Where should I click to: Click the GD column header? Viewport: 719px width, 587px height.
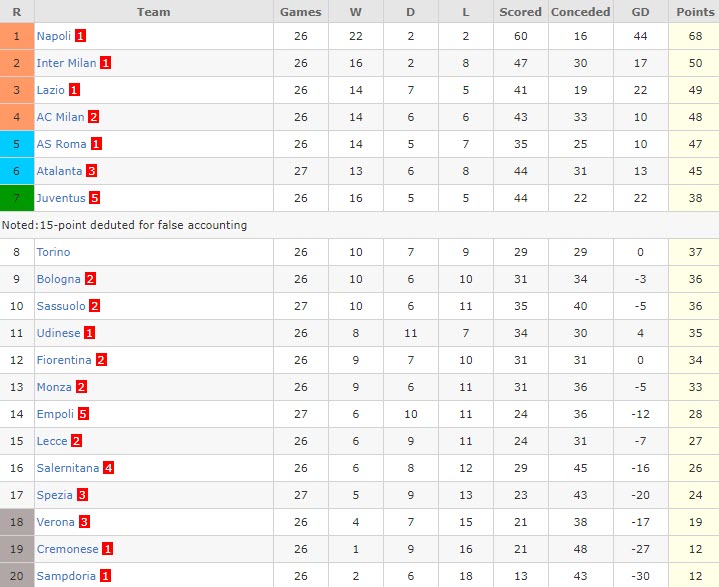pos(640,12)
